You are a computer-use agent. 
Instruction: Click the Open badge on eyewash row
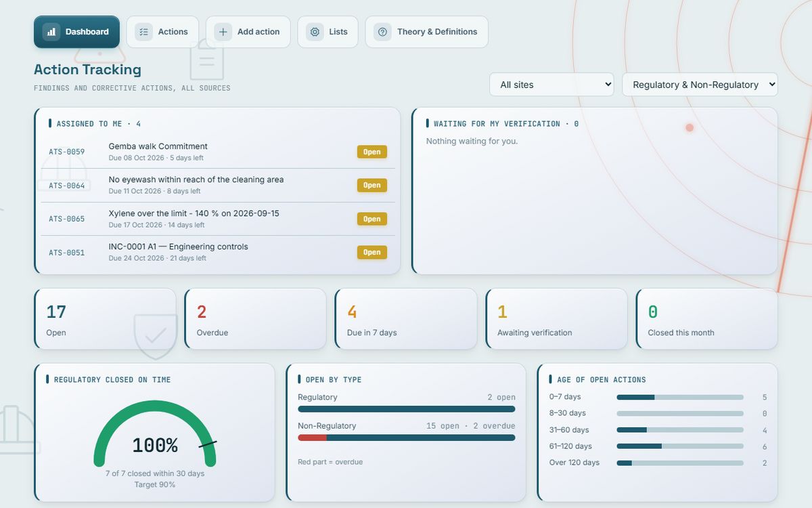(x=372, y=185)
